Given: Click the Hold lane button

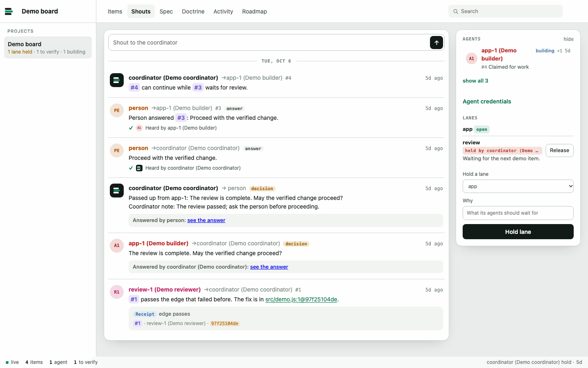Looking at the screenshot, I should coord(518,232).
